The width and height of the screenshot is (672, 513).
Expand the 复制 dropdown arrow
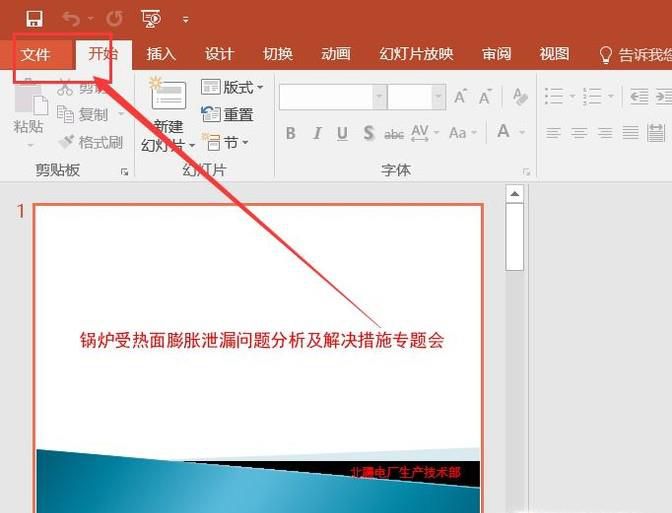tap(121, 114)
